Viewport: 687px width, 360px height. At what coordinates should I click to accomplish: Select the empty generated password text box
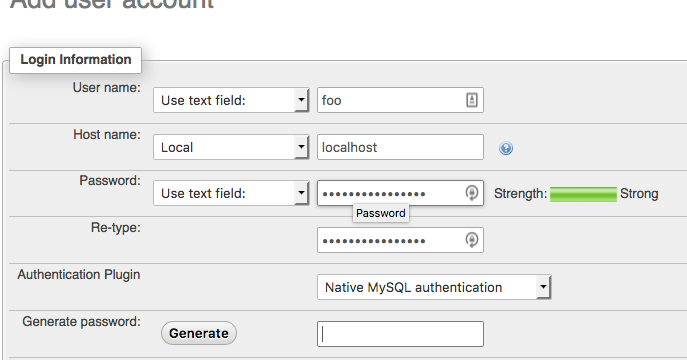(400, 334)
